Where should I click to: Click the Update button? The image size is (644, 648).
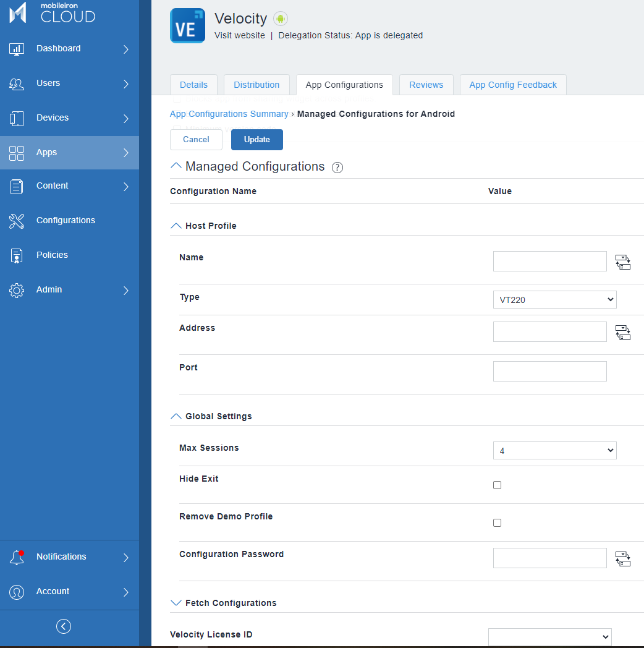[256, 139]
